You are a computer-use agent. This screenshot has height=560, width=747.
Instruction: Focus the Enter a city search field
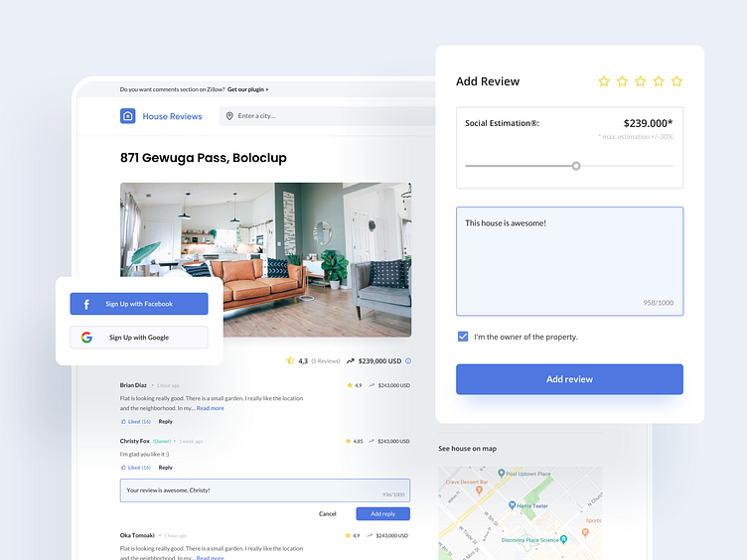[x=327, y=116]
